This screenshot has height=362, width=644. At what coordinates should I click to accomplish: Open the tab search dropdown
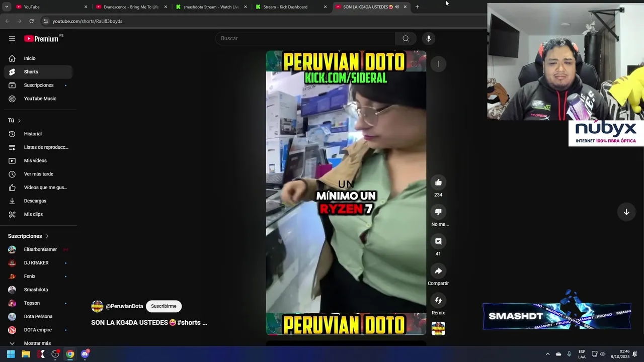(x=6, y=7)
